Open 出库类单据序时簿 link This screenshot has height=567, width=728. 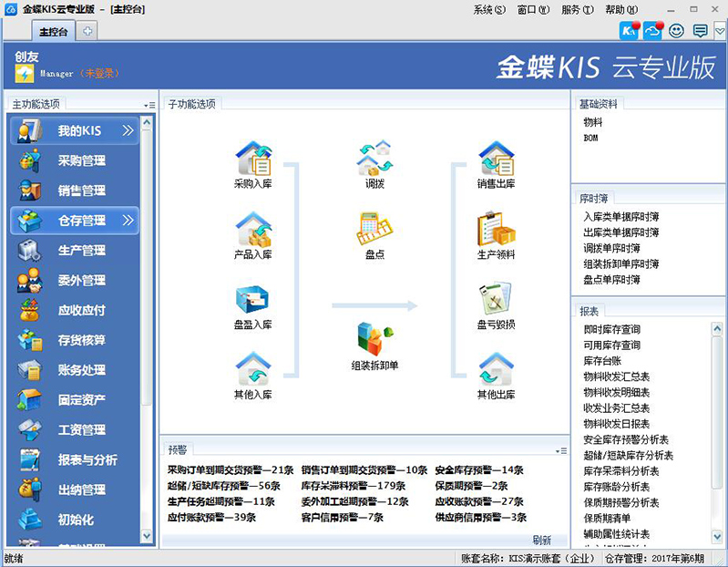point(621,232)
